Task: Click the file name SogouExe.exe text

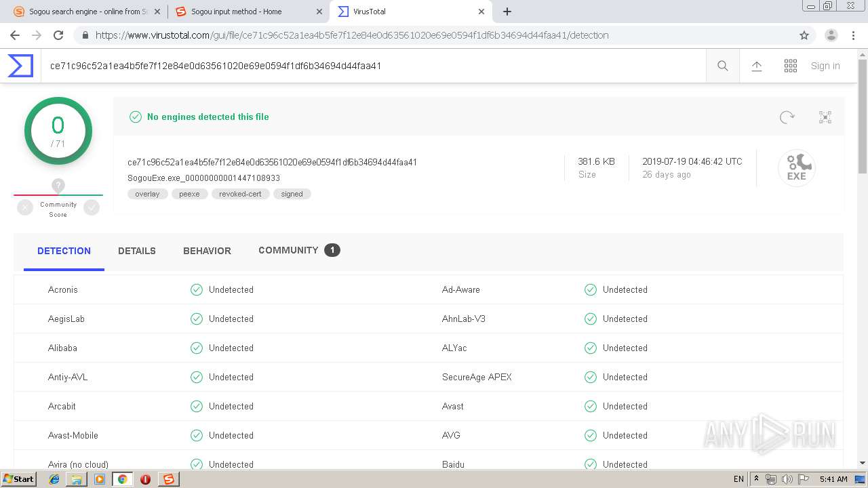Action: click(204, 178)
